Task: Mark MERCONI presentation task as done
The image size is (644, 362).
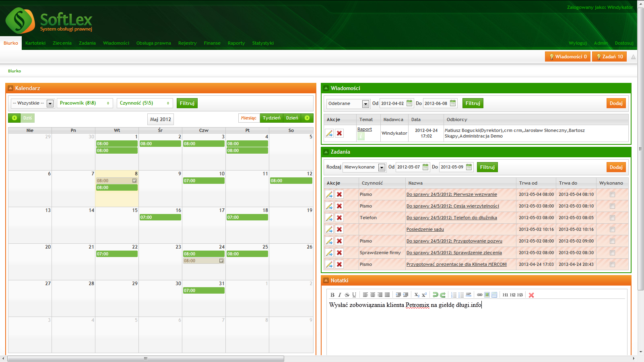Action: pos(612,264)
